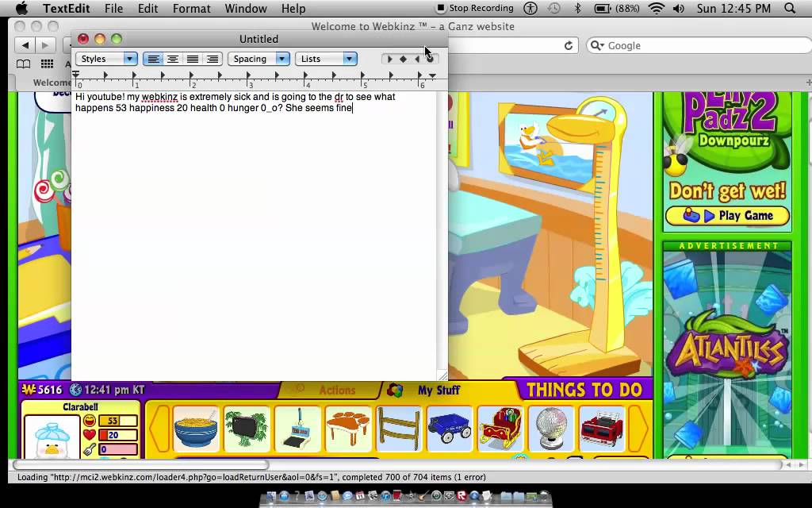Screen dimensions: 812x508
Task: Click the TextEdit document text area
Action: (x=254, y=236)
